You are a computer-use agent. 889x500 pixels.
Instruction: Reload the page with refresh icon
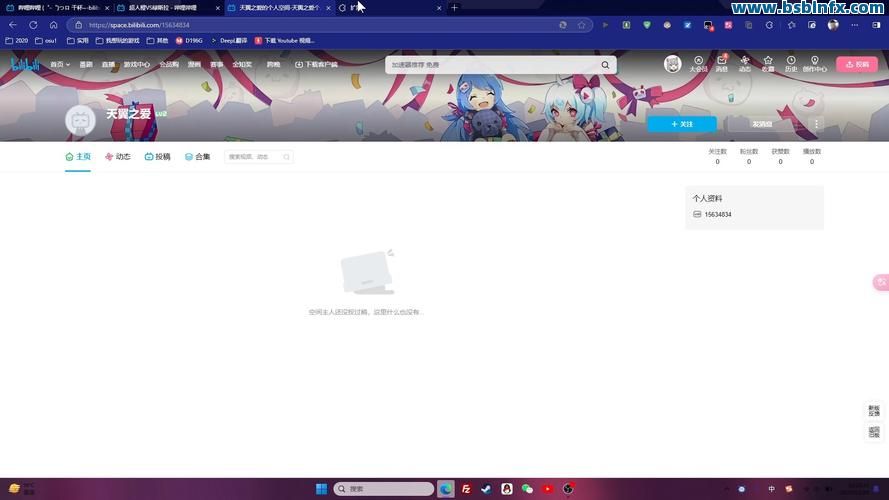click(x=33, y=25)
